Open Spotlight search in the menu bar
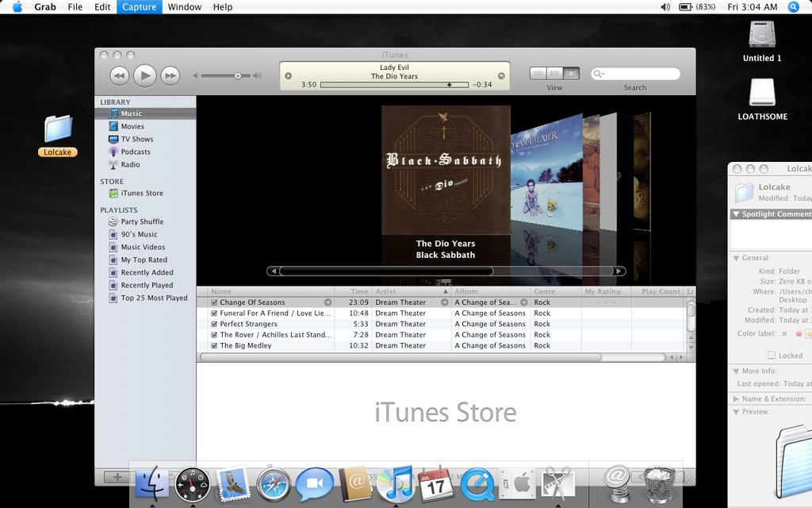The image size is (812, 508). click(x=793, y=6)
